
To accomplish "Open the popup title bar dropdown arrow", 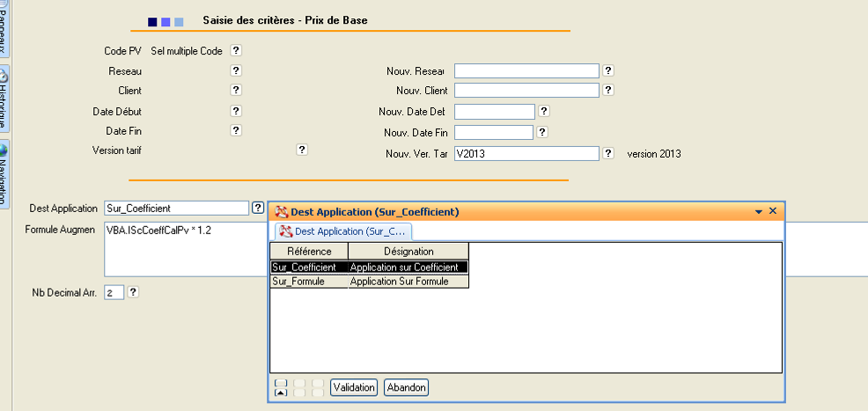I will pyautogui.click(x=759, y=212).
